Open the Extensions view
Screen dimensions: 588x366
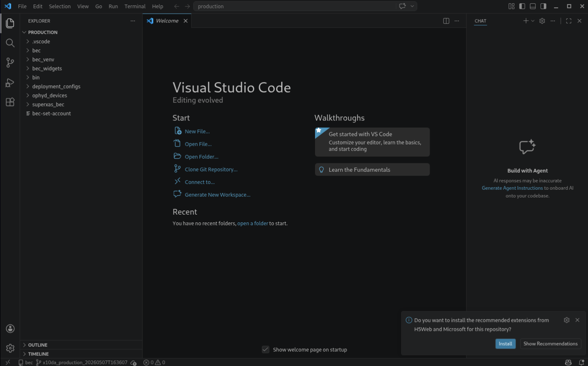click(x=10, y=102)
